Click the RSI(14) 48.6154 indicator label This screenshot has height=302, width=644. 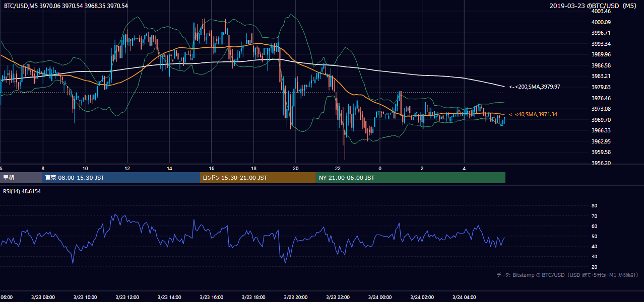tap(22, 192)
